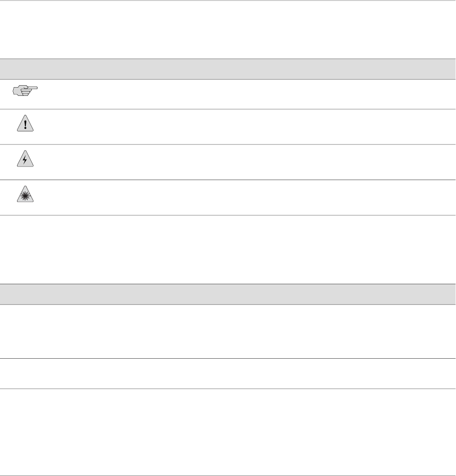Click blank cell beside the laser warning icon
This screenshot has width=456, height=476.
pos(243,198)
